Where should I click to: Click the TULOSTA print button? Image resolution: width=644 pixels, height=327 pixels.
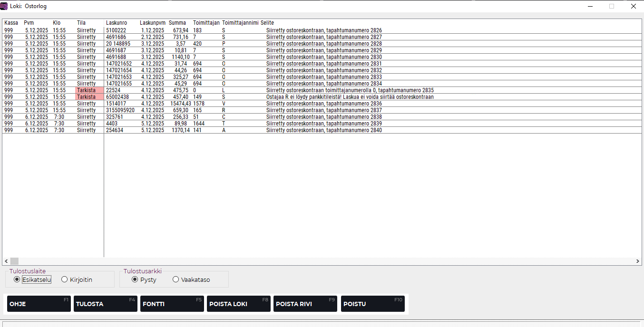105,304
